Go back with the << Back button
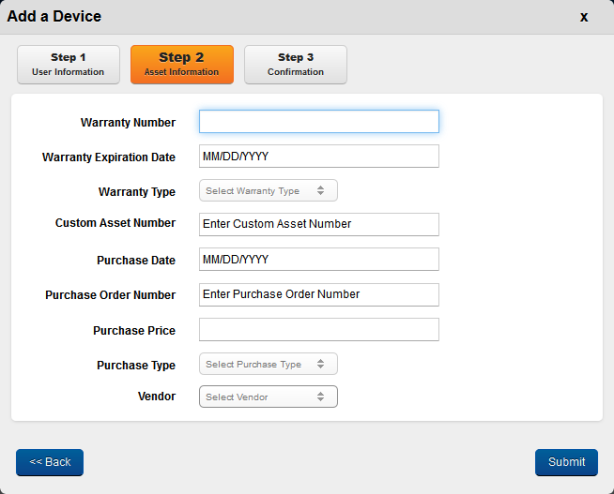614x494 pixels. tap(50, 462)
